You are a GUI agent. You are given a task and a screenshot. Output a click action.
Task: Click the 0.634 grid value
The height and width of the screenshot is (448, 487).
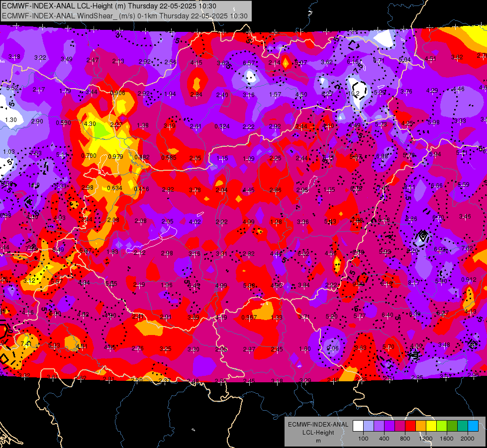[114, 188]
